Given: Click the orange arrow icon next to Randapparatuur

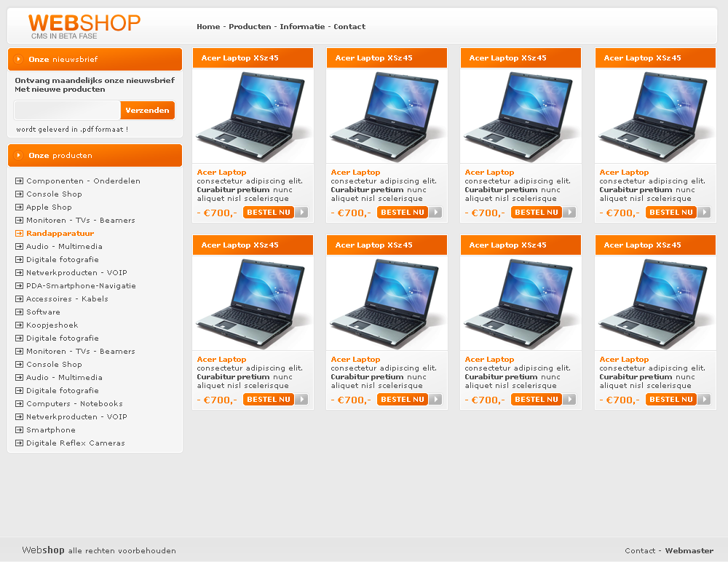Looking at the screenshot, I should pyautogui.click(x=19, y=233).
